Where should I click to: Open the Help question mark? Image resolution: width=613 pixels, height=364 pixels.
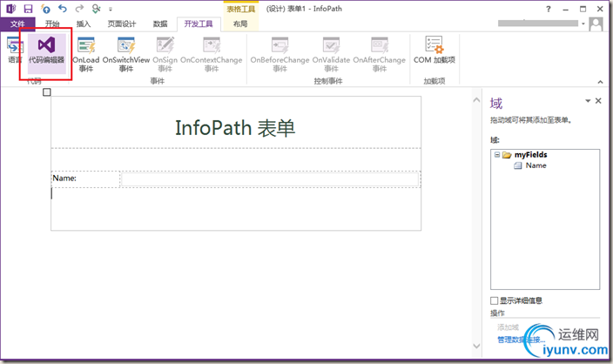coord(549,9)
